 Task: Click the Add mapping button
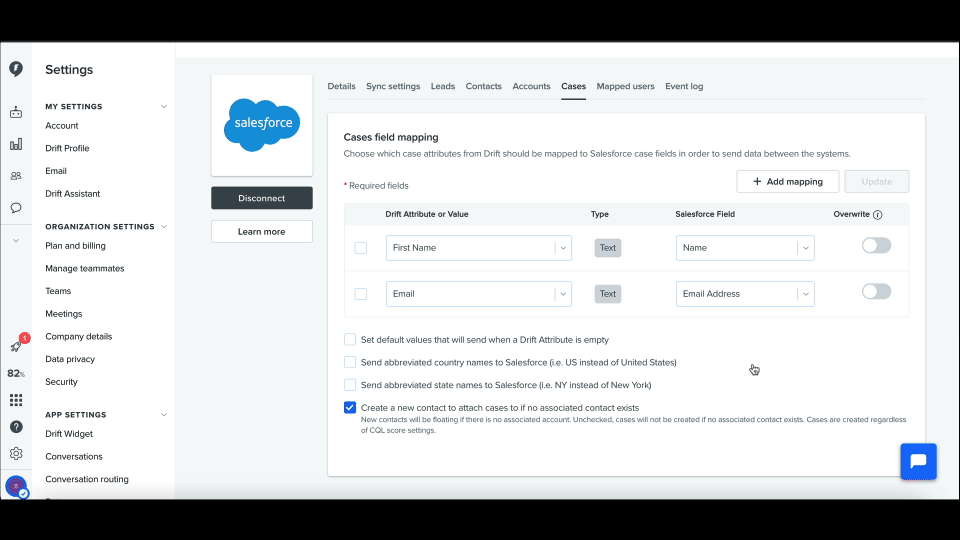tap(788, 181)
